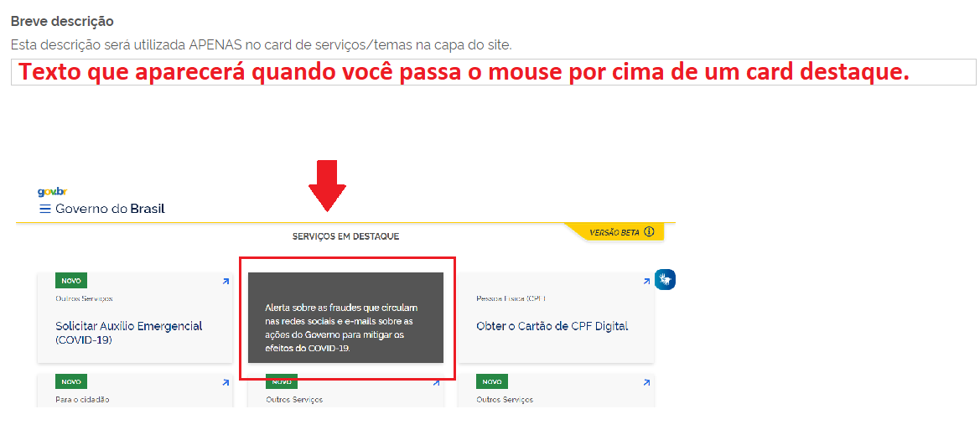
Task: Click the Governo do Brasil title
Action: (110, 209)
